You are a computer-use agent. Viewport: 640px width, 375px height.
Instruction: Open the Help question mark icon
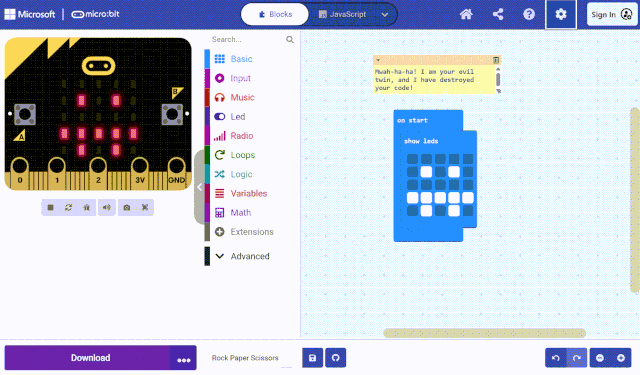529,15
